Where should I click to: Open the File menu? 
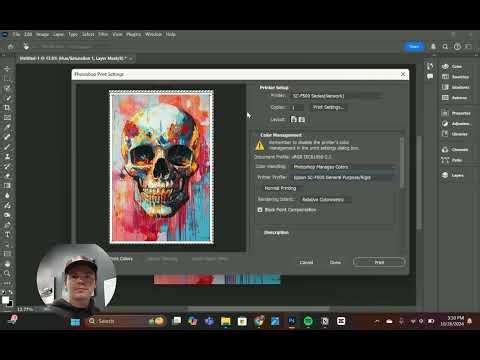pyautogui.click(x=16, y=34)
